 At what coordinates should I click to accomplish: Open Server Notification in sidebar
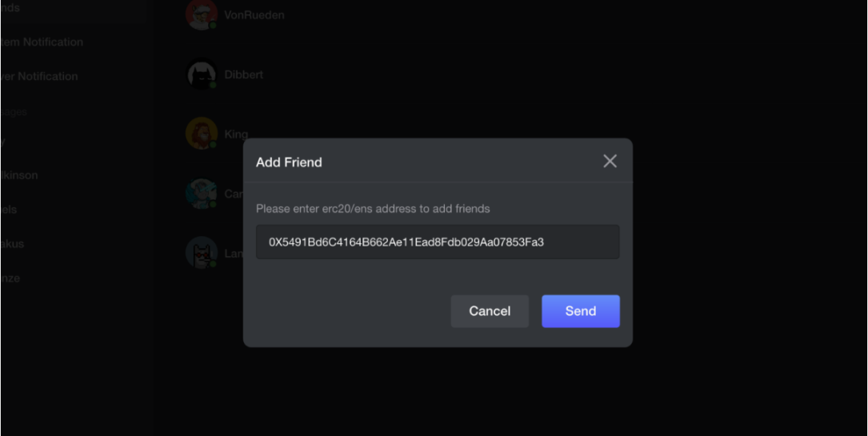click(x=39, y=76)
